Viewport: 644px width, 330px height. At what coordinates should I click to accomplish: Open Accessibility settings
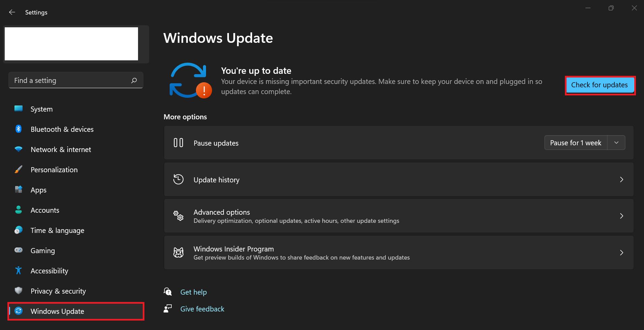[76, 271]
